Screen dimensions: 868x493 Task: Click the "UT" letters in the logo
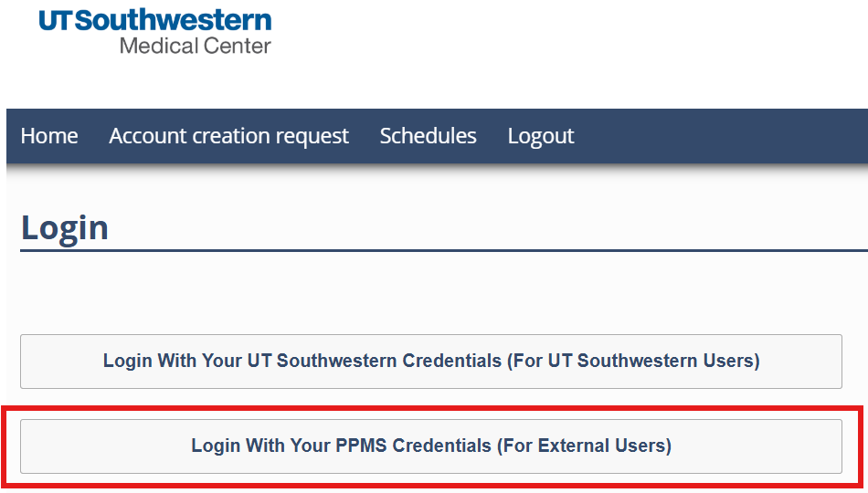tap(54, 20)
